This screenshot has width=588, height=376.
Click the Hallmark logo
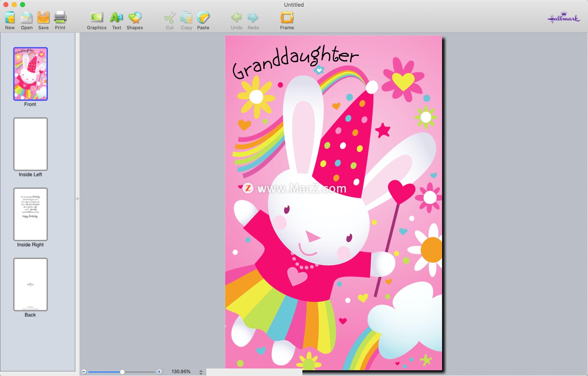click(x=564, y=18)
